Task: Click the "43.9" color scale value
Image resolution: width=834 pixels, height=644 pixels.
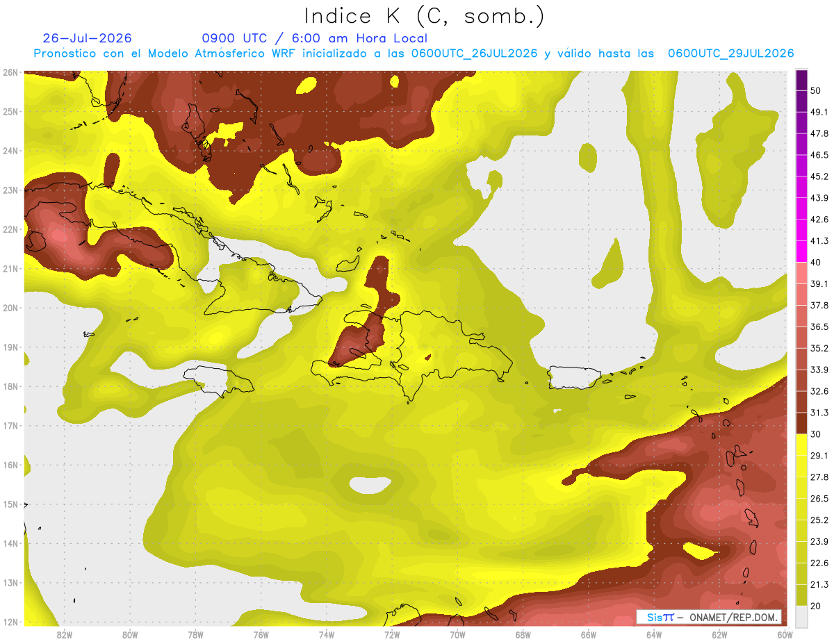Action: (820, 198)
